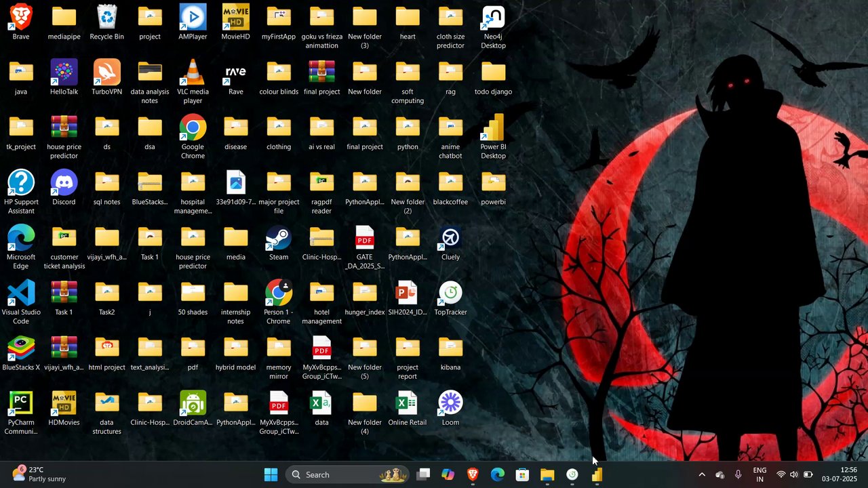Launch Copilot from the taskbar
The width and height of the screenshot is (868, 488).
pyautogui.click(x=448, y=474)
